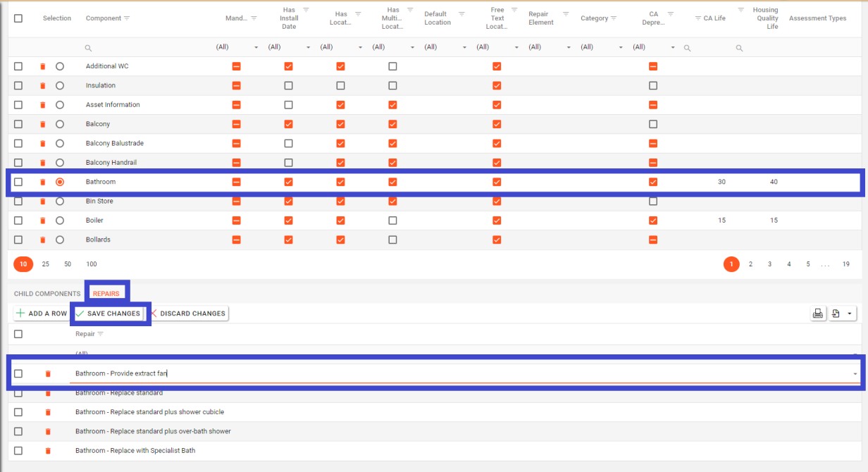Delete the Replace with Specialist Bath repair
Screen dimensions: 868x472
(x=48, y=451)
